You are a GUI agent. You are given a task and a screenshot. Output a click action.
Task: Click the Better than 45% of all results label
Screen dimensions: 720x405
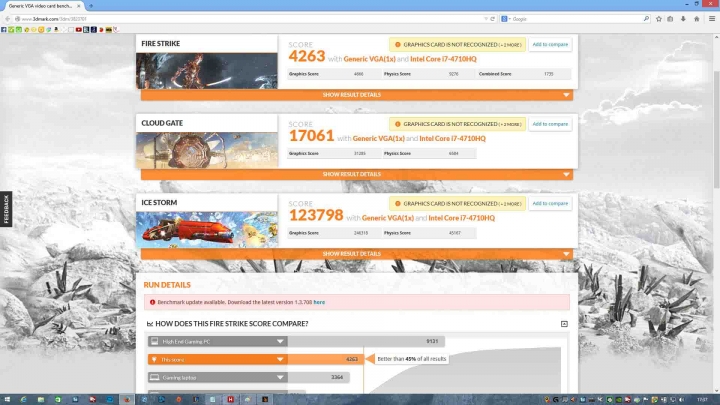pos(411,359)
